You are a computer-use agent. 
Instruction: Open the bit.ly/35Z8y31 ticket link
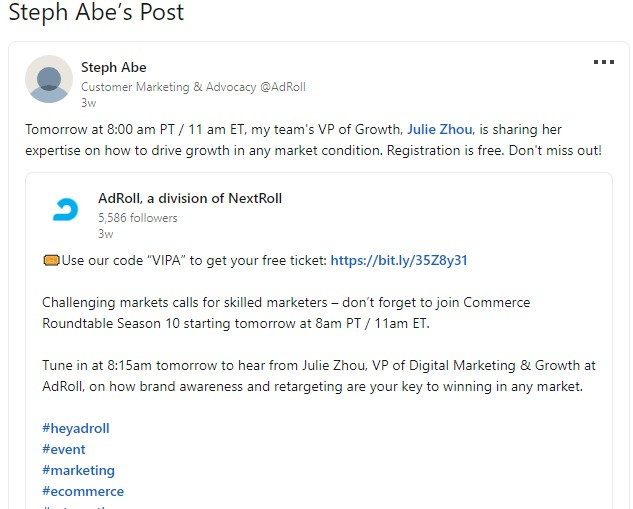coord(398,260)
